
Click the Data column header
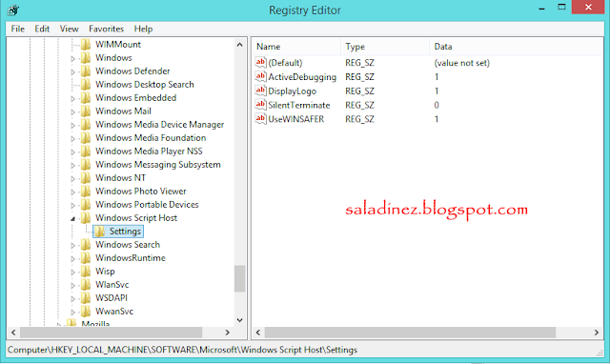tap(516, 47)
